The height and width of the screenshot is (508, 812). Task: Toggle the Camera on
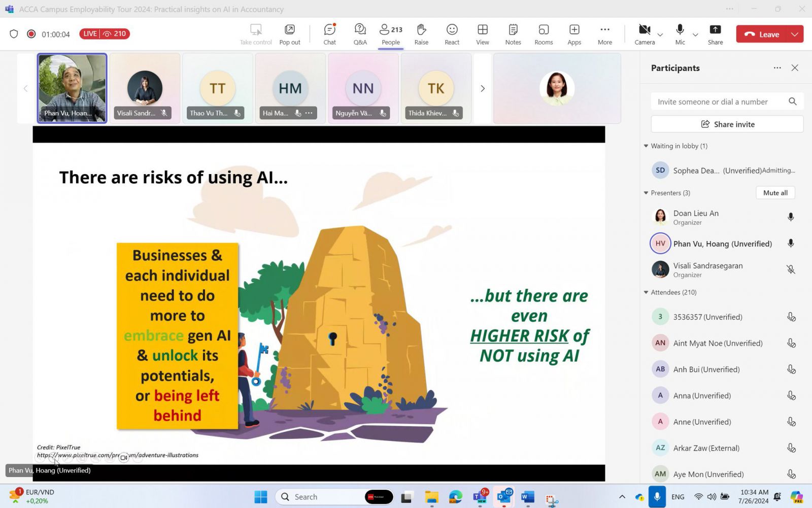coord(645,34)
